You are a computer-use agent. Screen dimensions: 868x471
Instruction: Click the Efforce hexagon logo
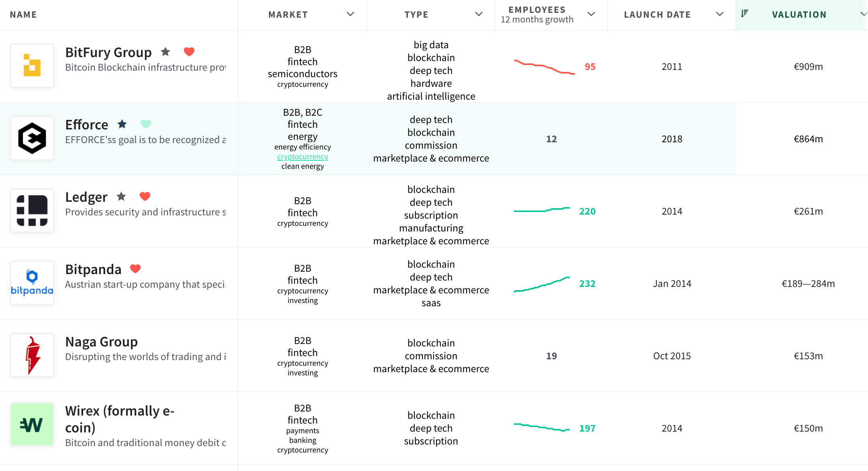click(x=32, y=138)
